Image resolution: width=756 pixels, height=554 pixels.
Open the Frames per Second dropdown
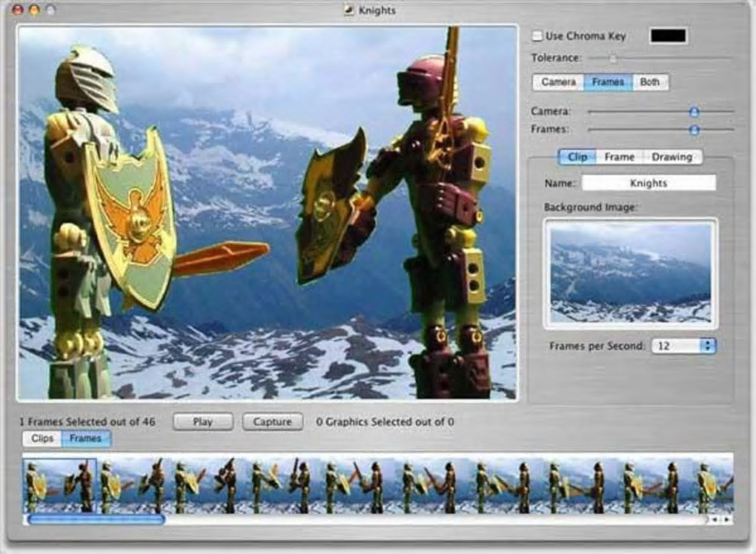pos(683,346)
